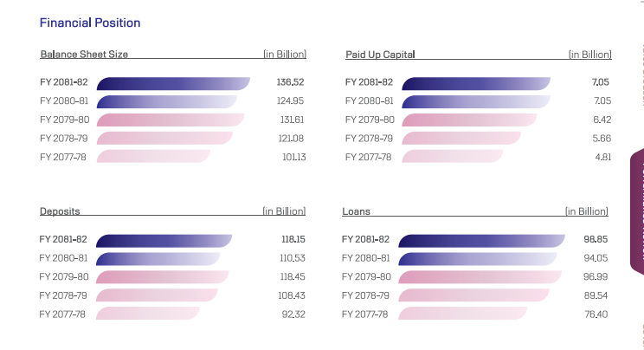Screen dimensions: 644x350
Task: Click the Loans chart title
Action: click(x=356, y=211)
